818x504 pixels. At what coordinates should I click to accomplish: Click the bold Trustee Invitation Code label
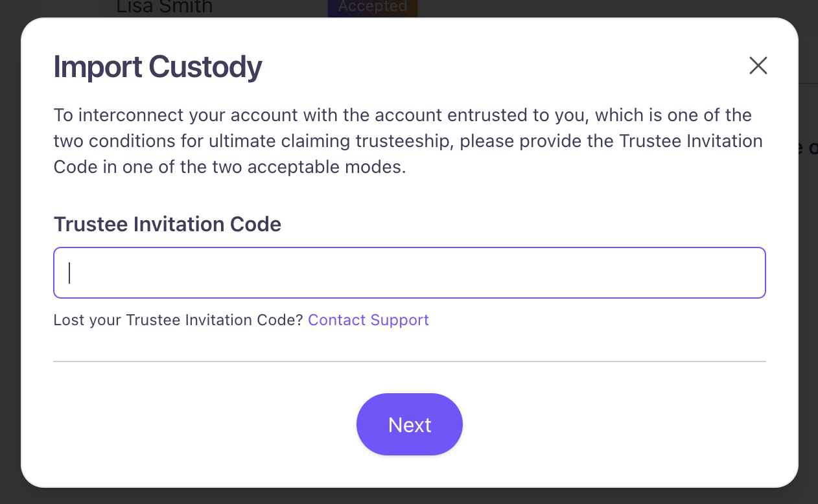tap(167, 224)
